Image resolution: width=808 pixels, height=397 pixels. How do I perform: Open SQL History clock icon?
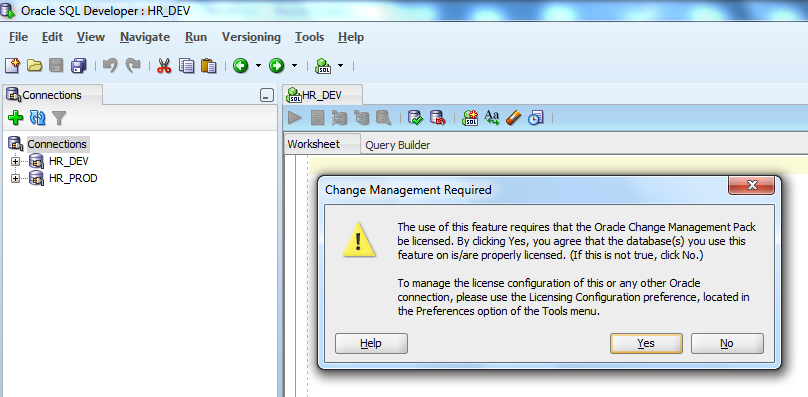(x=536, y=118)
